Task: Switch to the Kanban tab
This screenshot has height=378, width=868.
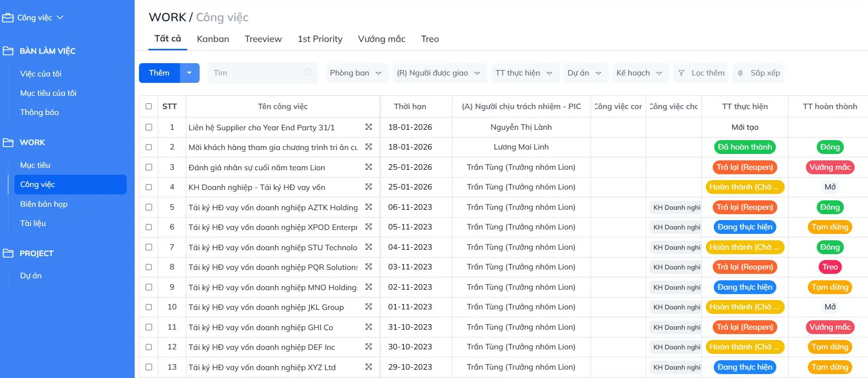Action: tap(213, 39)
